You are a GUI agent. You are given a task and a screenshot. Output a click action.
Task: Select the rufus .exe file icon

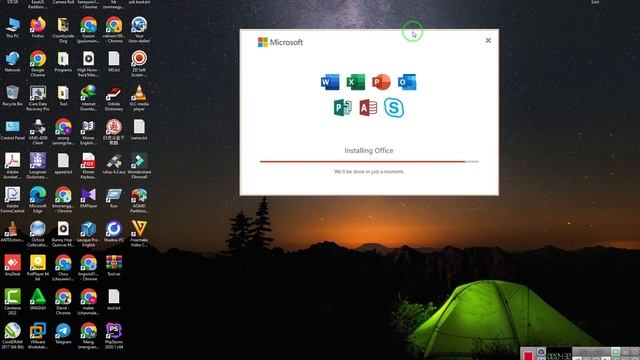coord(113,164)
